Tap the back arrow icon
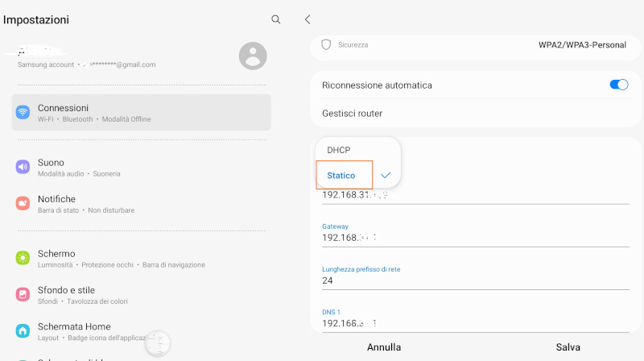Image resolution: width=644 pixels, height=361 pixels. point(308,19)
